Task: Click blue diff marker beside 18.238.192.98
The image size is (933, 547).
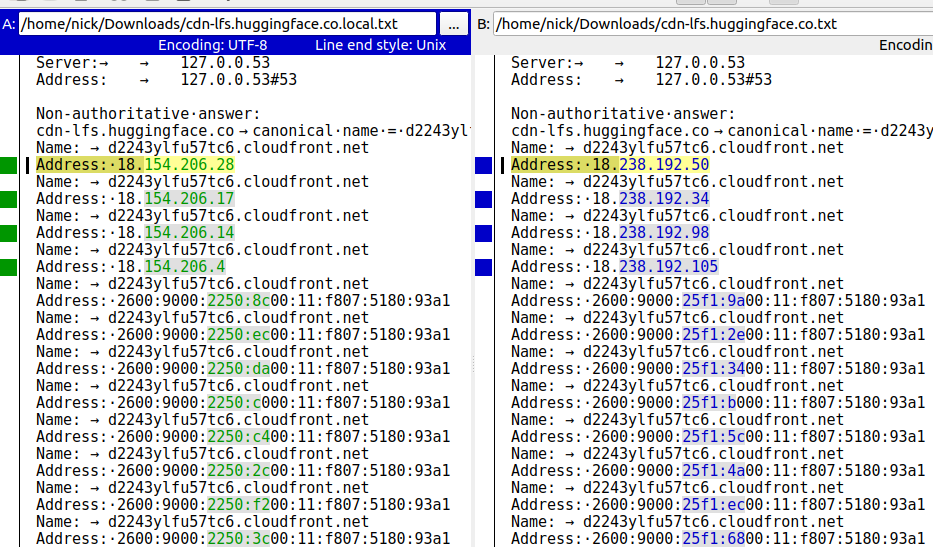Action: (484, 233)
